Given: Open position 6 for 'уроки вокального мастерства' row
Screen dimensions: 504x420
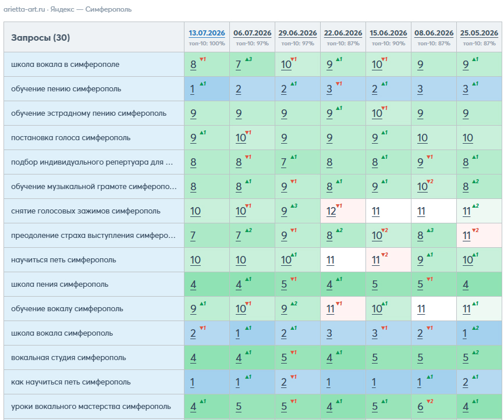Looking at the screenshot, I should point(420,407).
